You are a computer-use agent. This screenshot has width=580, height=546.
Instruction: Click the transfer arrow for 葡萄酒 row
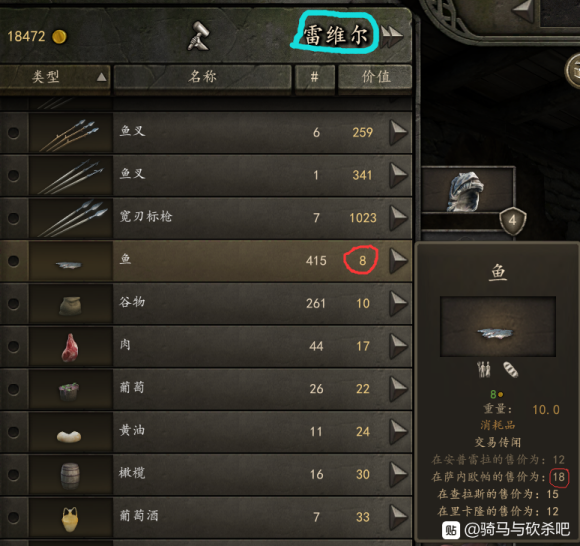point(399,517)
